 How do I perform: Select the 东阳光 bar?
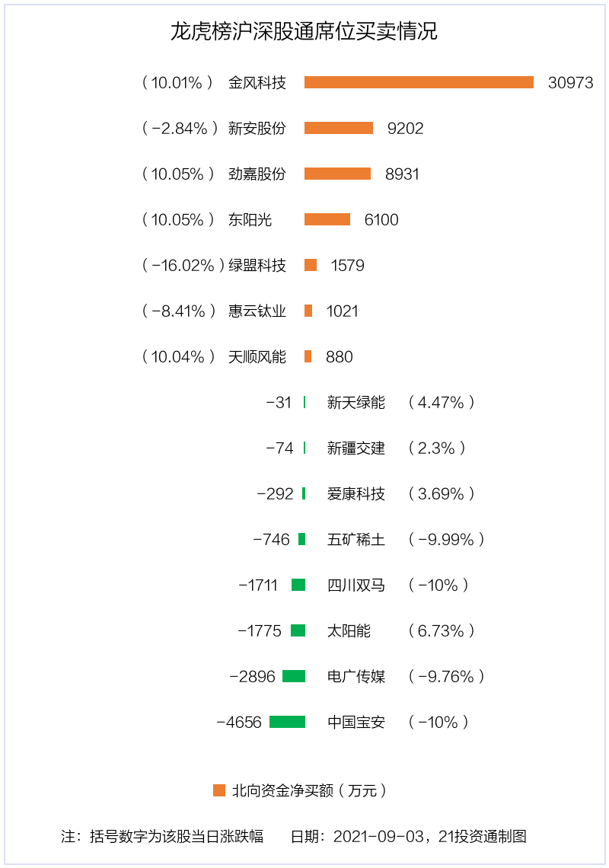(x=327, y=219)
